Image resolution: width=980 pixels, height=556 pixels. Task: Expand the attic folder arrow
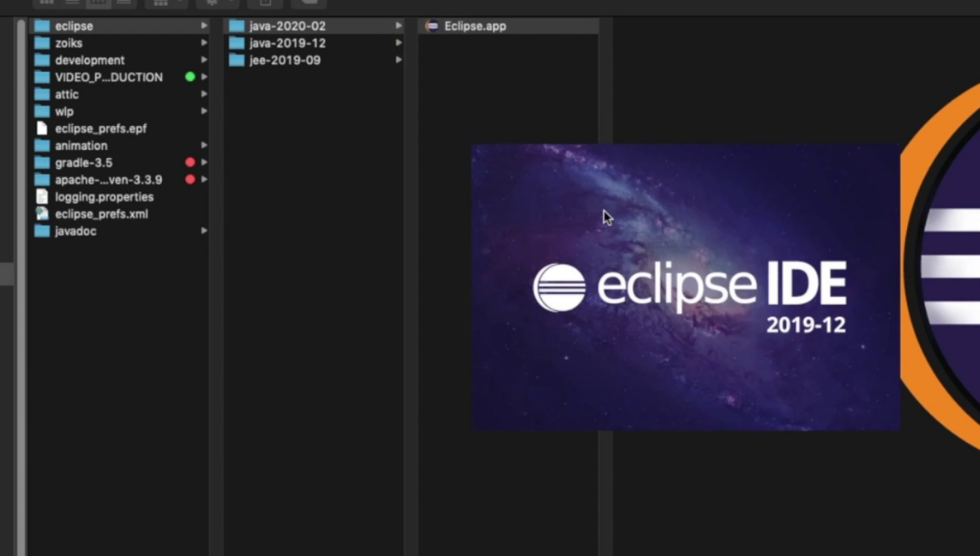point(204,94)
